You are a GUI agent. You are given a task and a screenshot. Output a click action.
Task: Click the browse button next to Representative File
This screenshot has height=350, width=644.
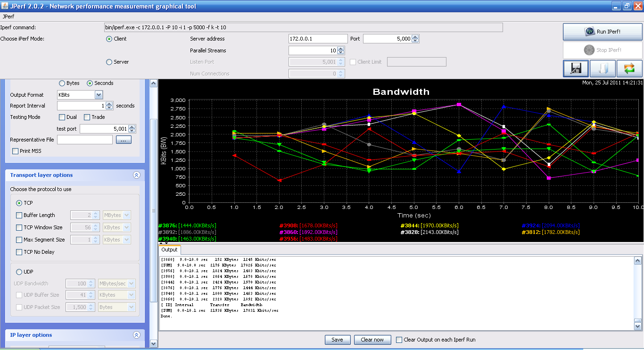tap(124, 140)
